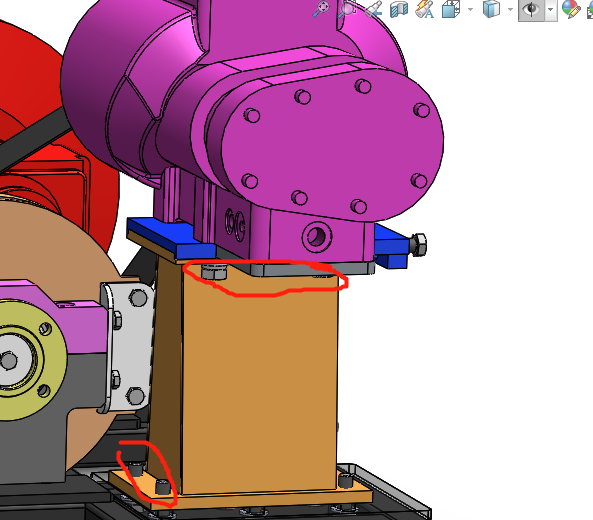
Task: Return to the Previous View
Action: pos(373,9)
